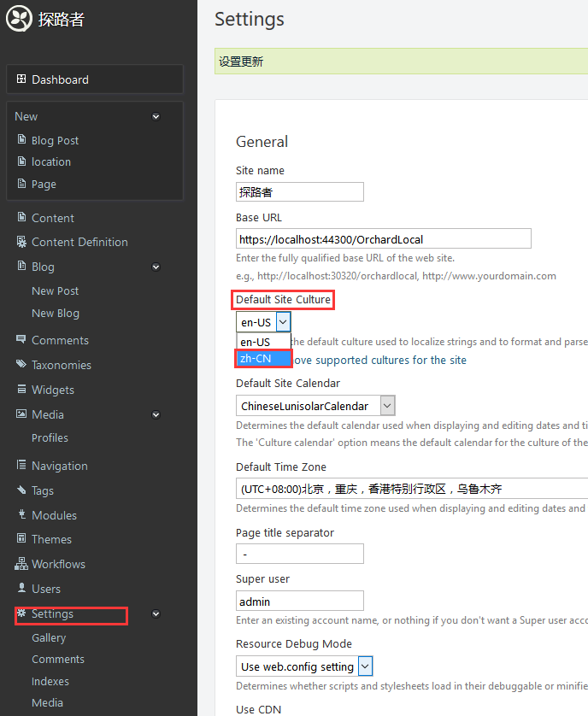Click the Content menu icon
Viewport: 588px width, 716px height.
(x=21, y=217)
